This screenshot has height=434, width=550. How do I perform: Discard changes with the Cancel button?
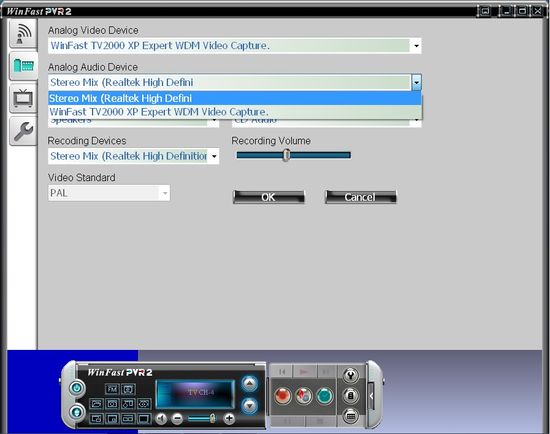[x=361, y=197]
